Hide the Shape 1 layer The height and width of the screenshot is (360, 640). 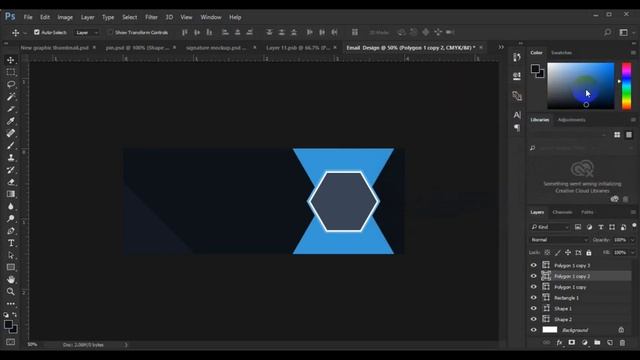[533, 309]
